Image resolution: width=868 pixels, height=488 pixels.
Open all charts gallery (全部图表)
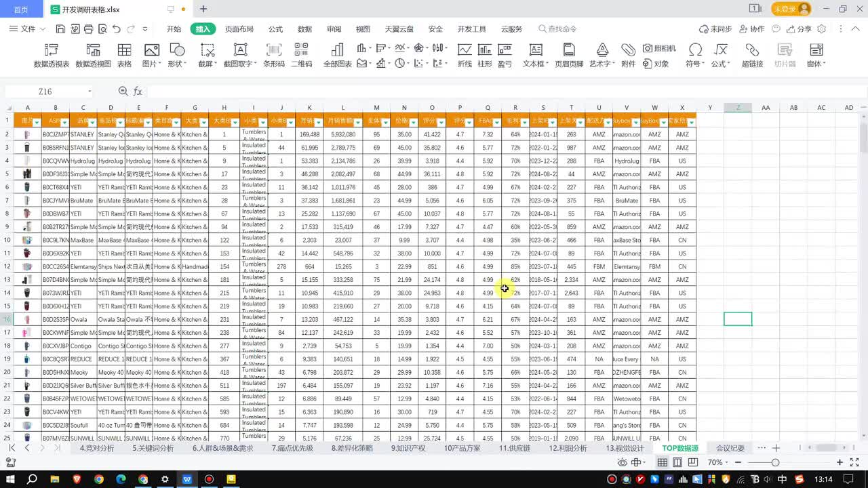coord(337,56)
